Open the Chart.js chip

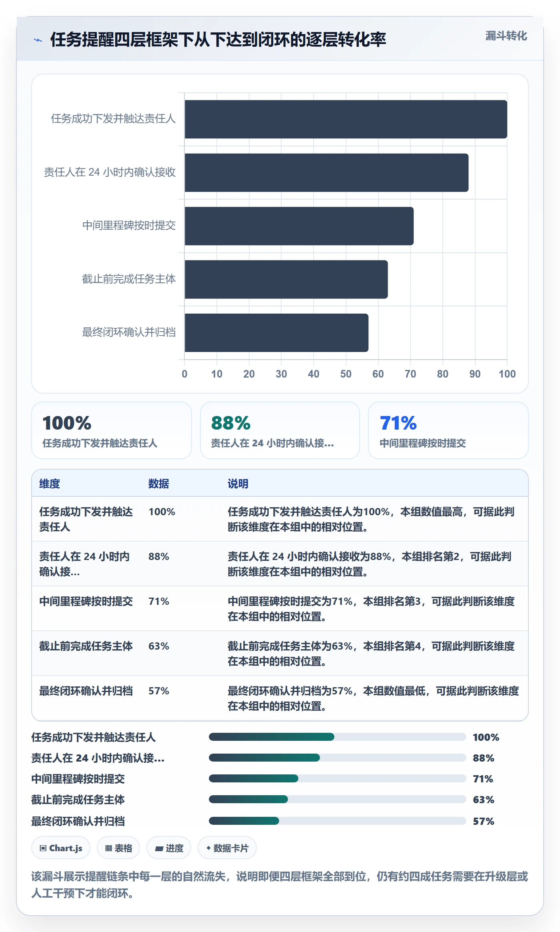[61, 848]
